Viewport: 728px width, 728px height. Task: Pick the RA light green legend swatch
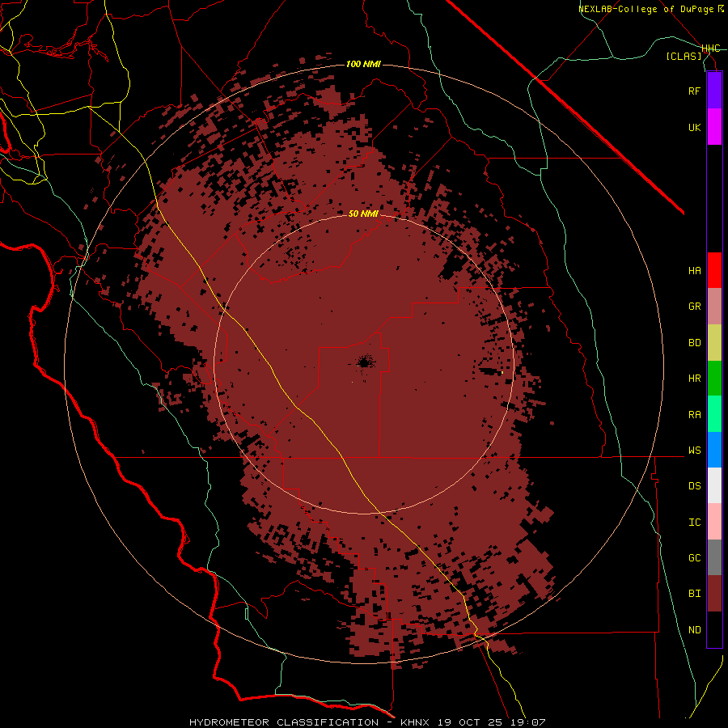714,414
